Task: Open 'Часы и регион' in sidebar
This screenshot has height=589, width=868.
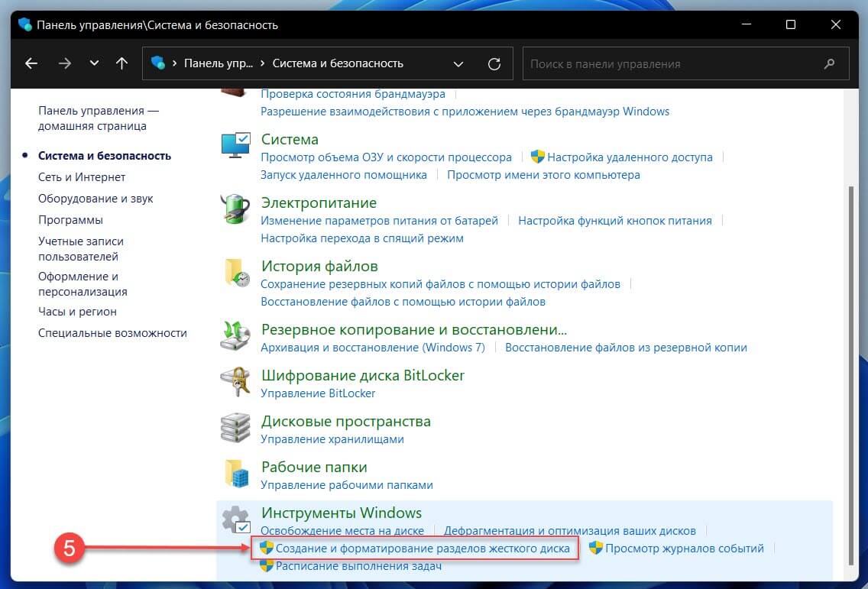Action: 77,312
